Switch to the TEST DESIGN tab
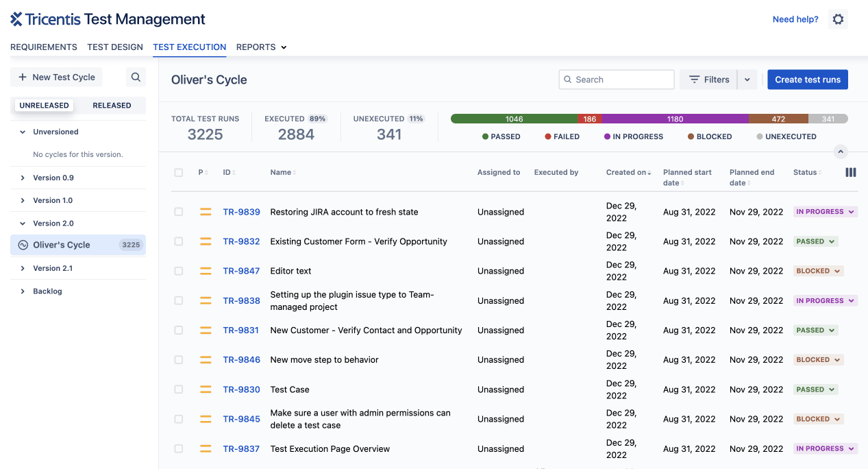Screen dimensions: 868x469 [x=114, y=47]
